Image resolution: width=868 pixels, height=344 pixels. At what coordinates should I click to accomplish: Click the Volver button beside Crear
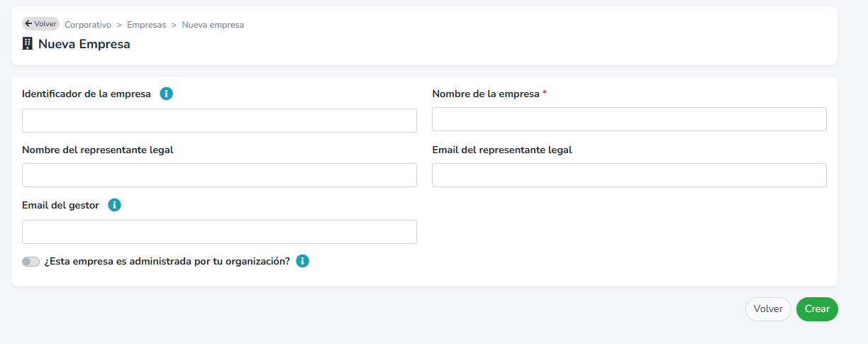(768, 309)
